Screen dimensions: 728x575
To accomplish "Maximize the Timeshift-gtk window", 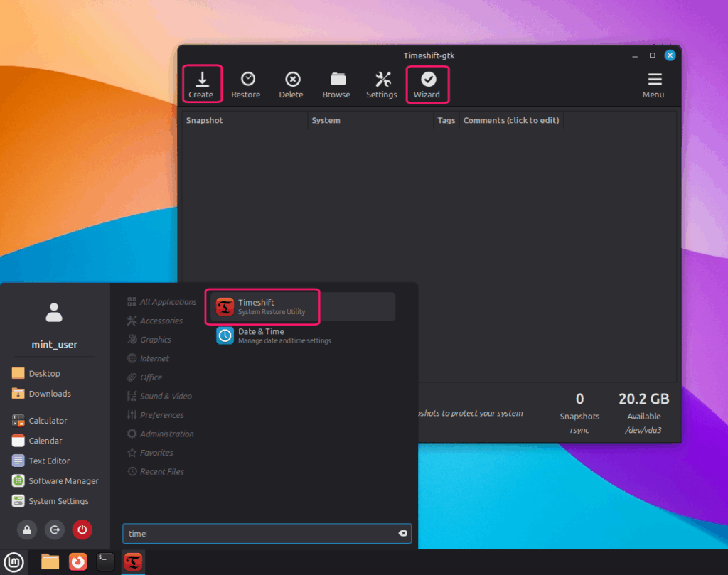I will click(653, 55).
